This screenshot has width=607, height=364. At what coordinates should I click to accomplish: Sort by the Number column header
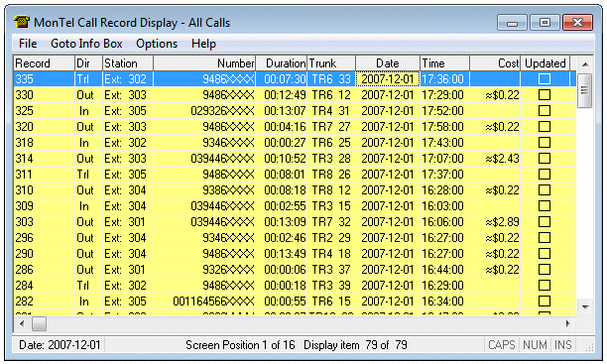pos(204,63)
